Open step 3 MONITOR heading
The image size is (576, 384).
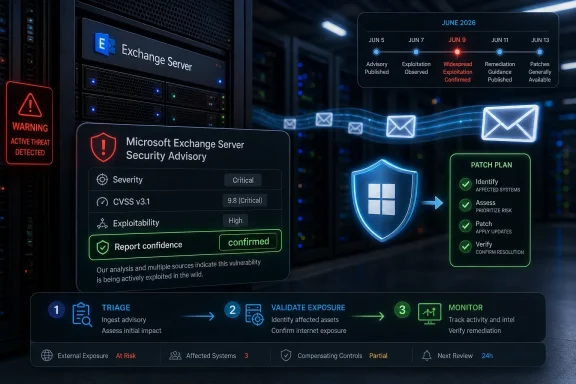(x=465, y=307)
